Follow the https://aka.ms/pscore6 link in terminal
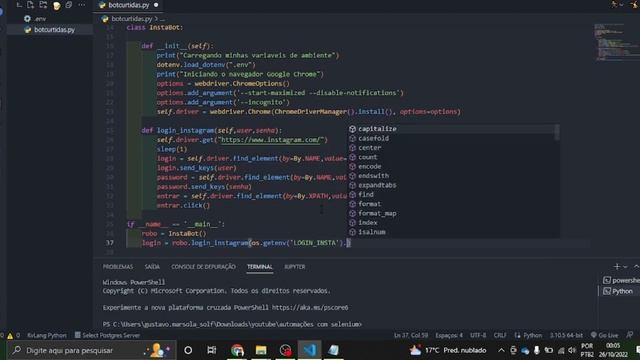 (x=310, y=308)
